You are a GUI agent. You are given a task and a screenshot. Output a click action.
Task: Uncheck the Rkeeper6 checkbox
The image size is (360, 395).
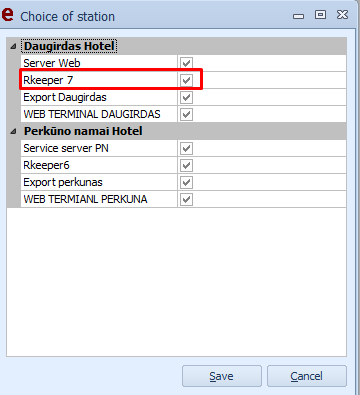coord(186,165)
